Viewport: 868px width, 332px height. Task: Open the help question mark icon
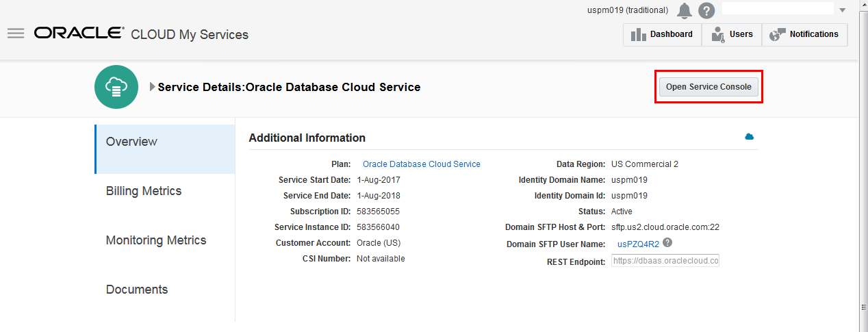point(706,10)
